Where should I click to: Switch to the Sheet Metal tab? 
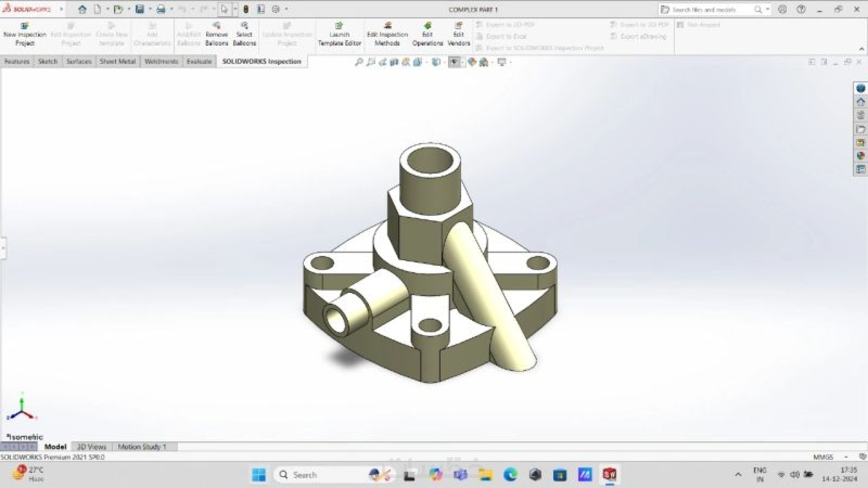(117, 62)
